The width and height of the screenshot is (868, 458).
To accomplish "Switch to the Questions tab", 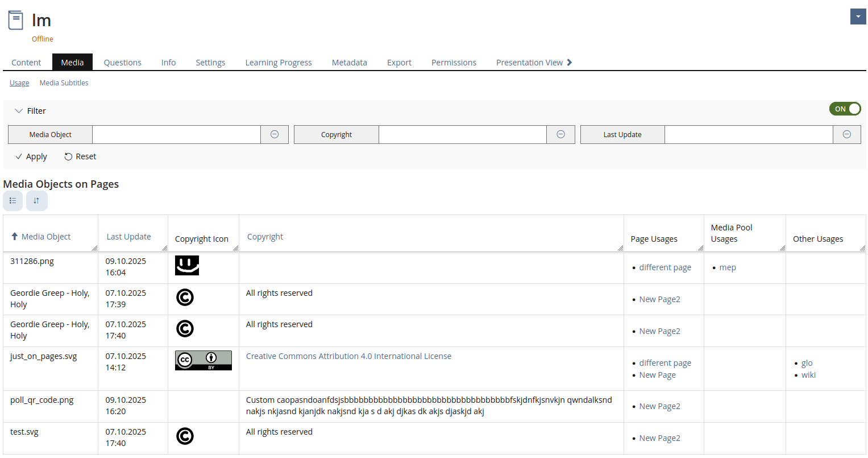I will [122, 63].
